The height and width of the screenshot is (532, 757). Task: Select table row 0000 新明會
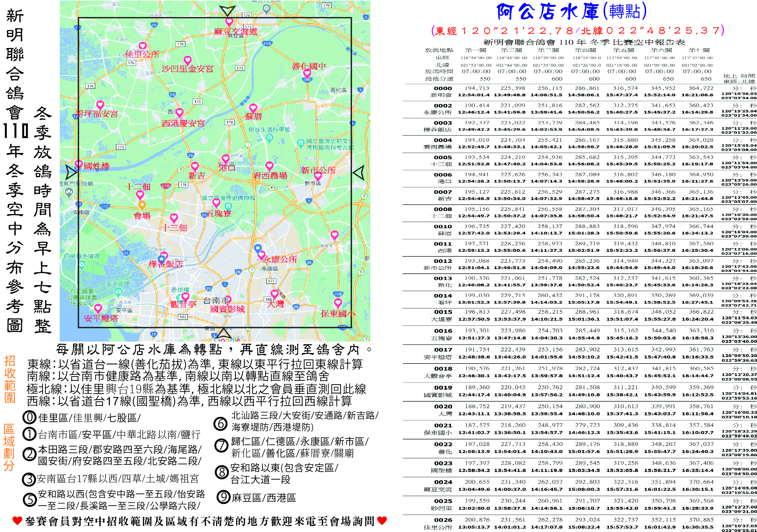tap(443, 92)
